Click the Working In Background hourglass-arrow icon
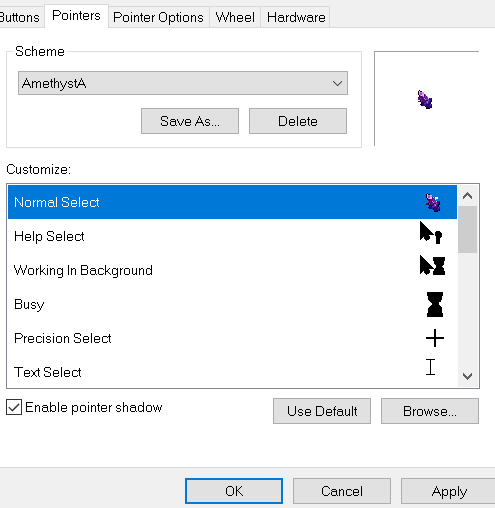 point(432,265)
